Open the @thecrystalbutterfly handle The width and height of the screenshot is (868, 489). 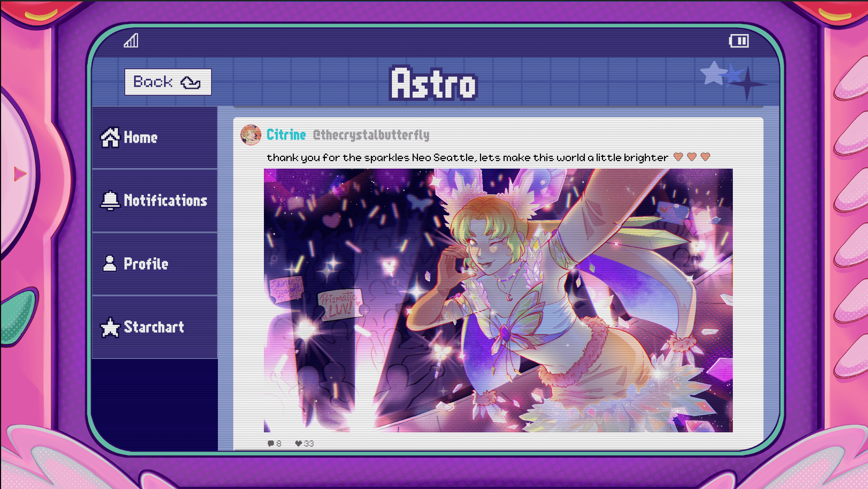[371, 135]
